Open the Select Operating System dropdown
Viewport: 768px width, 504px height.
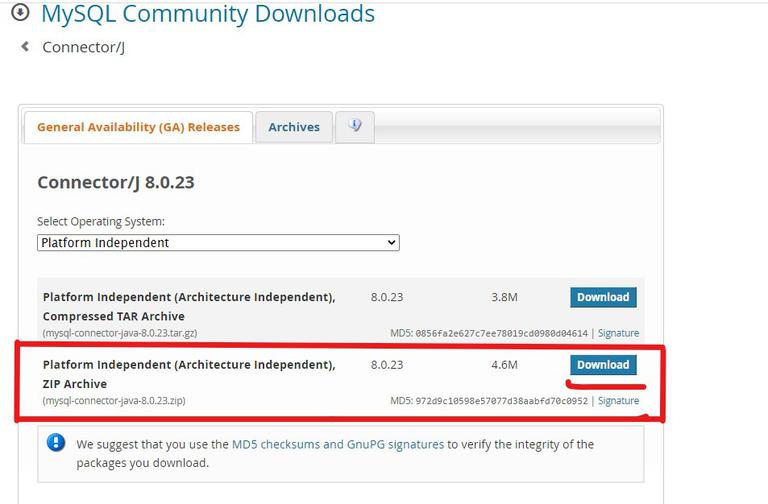pyautogui.click(x=218, y=243)
